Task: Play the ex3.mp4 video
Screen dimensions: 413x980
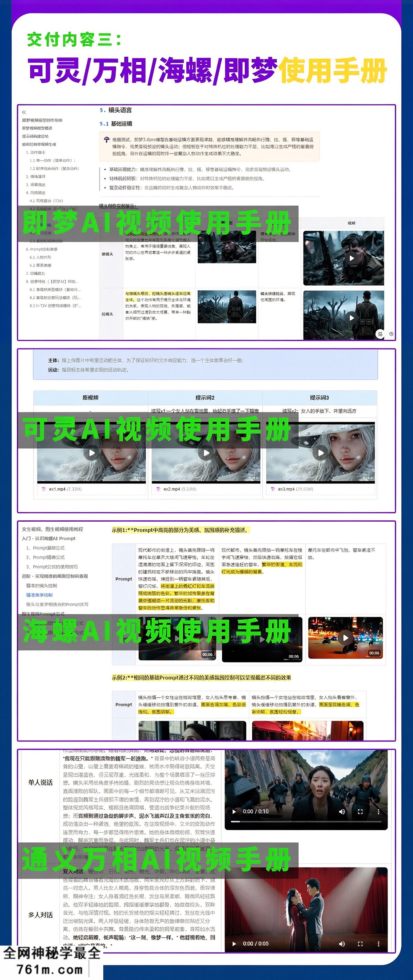Action: point(321,453)
